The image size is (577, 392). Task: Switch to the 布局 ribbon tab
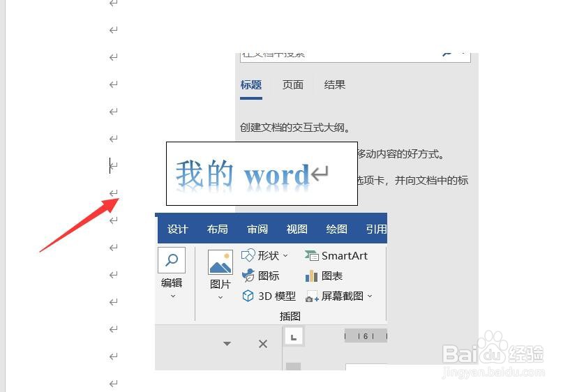[x=218, y=229]
